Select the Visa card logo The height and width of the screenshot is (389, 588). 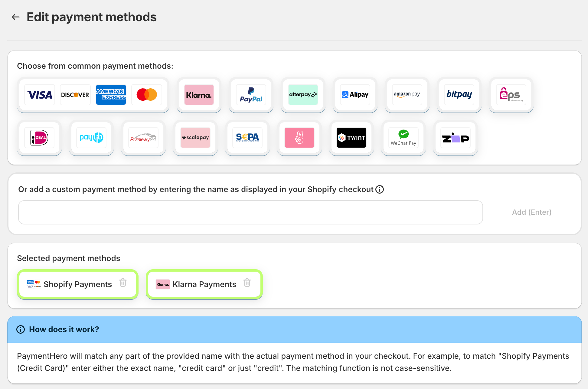(40, 95)
